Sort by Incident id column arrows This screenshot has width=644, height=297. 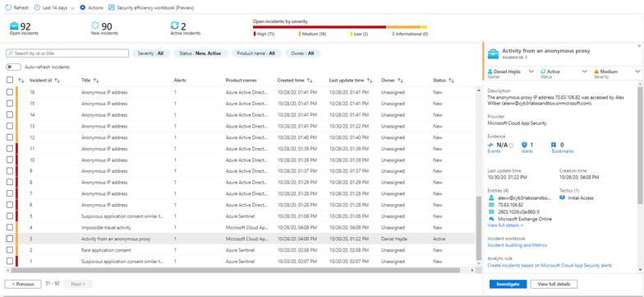(x=57, y=81)
